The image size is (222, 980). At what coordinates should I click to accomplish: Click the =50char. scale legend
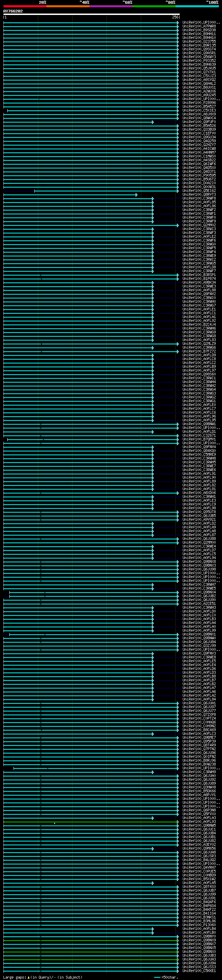pyautogui.click(x=166, y=977)
